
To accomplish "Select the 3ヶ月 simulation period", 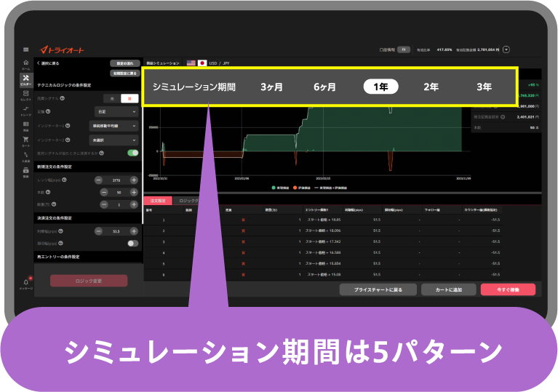I will tap(271, 87).
